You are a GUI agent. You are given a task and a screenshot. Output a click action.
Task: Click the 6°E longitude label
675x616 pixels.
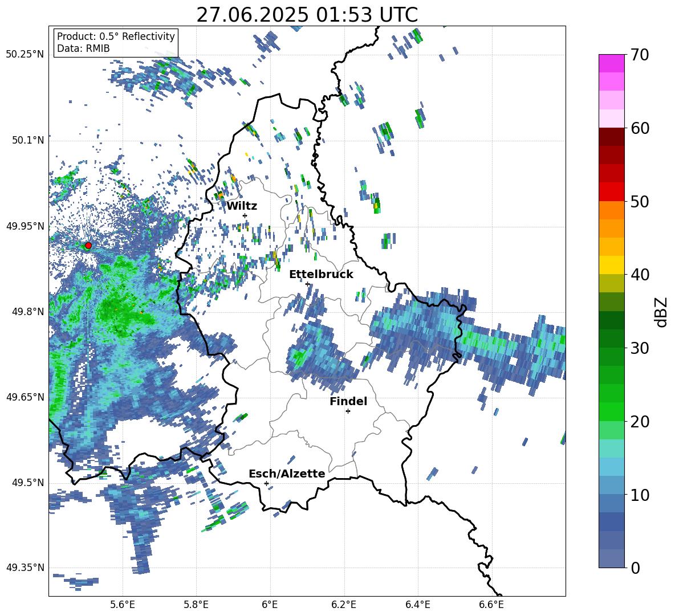click(x=270, y=605)
